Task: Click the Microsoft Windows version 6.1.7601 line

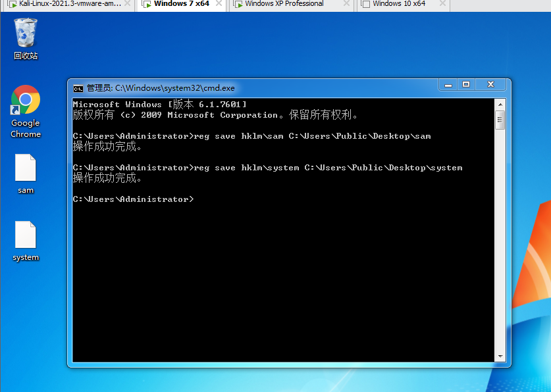Action: [x=160, y=104]
